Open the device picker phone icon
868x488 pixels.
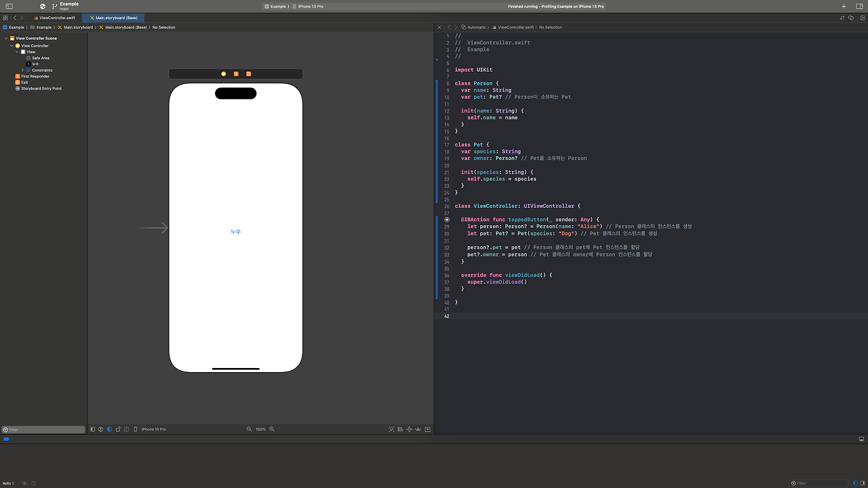pos(136,429)
